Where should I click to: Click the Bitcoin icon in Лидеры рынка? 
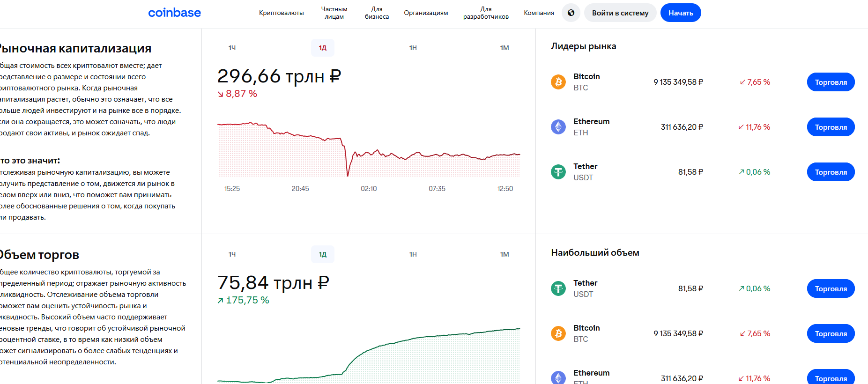[558, 82]
